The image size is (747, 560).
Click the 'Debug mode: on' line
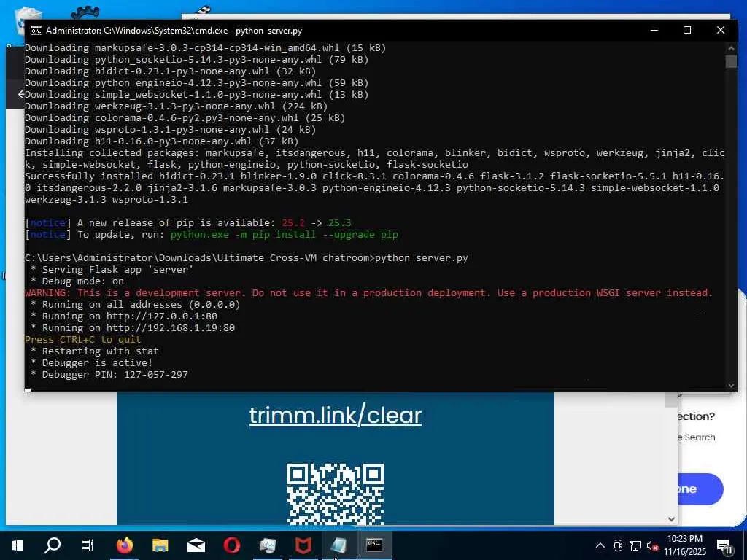click(77, 281)
